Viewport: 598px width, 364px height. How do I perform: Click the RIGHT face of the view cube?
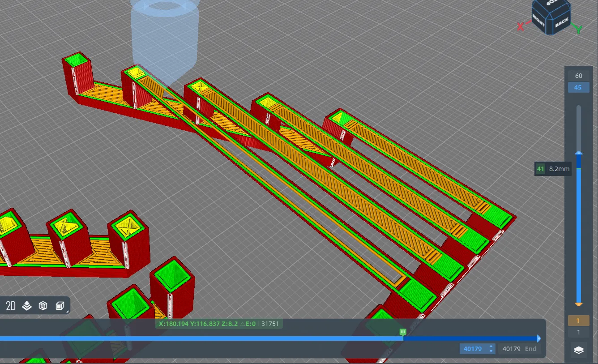(x=538, y=20)
